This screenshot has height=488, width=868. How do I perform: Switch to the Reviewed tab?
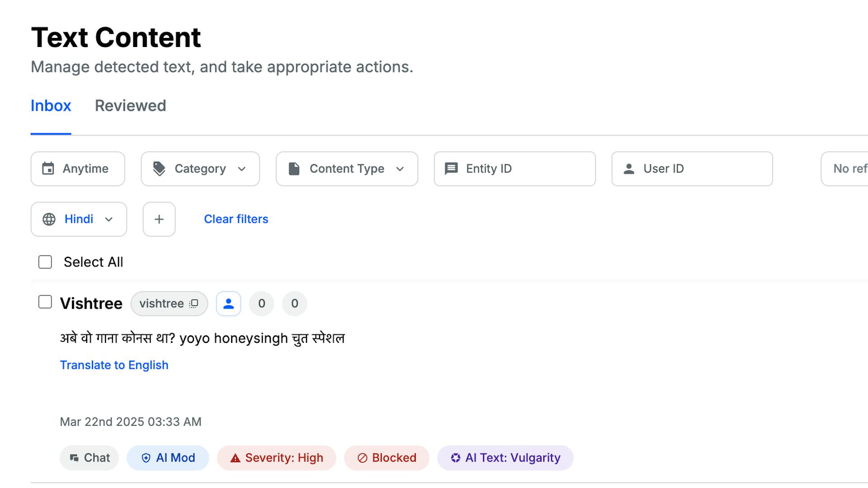pyautogui.click(x=130, y=106)
